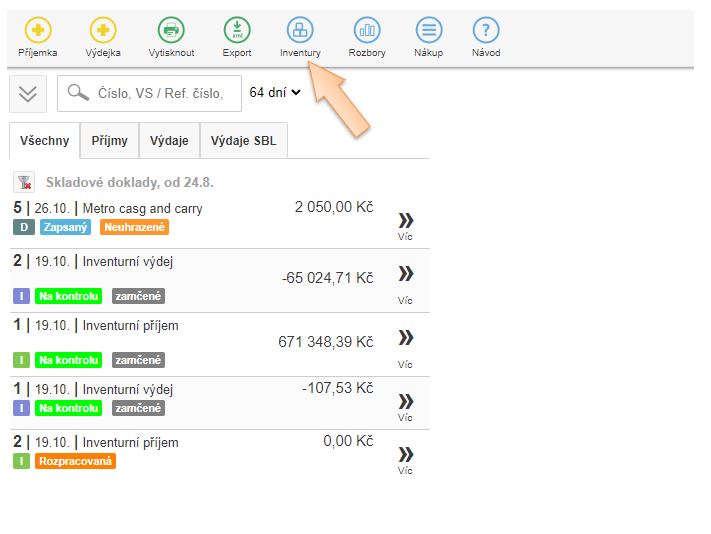Open the 64 dní period dropdown
The image size is (711, 534).
click(275, 93)
